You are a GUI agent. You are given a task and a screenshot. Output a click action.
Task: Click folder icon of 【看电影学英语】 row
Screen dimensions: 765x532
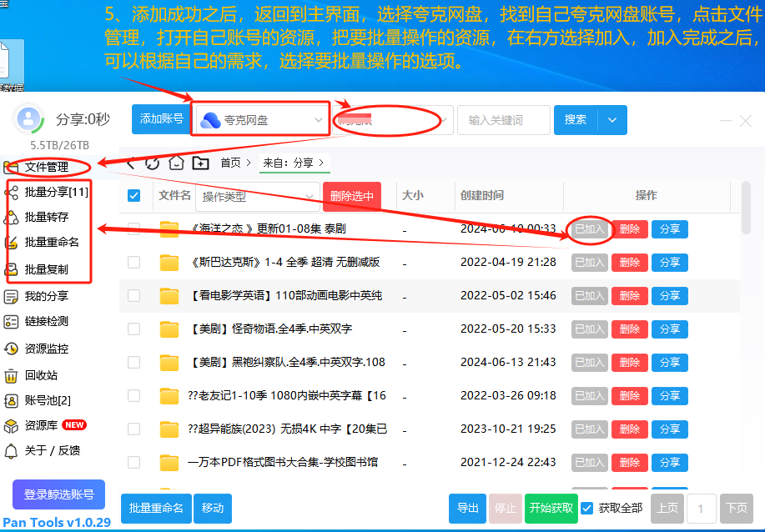pos(169,295)
